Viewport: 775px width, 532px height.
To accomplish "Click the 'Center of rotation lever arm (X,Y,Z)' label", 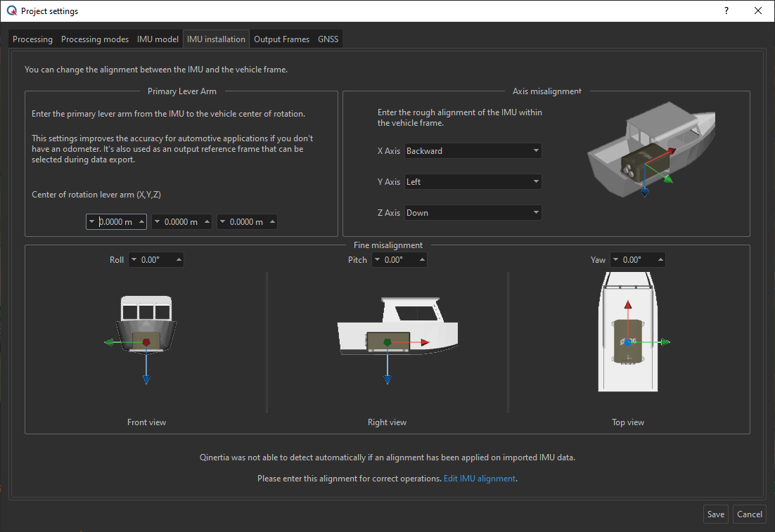I will [96, 195].
